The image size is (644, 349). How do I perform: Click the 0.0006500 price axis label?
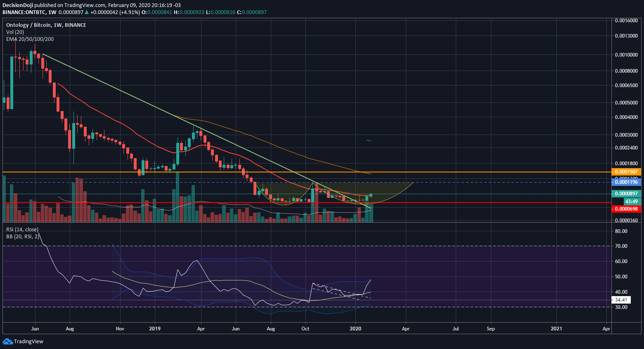click(626, 85)
